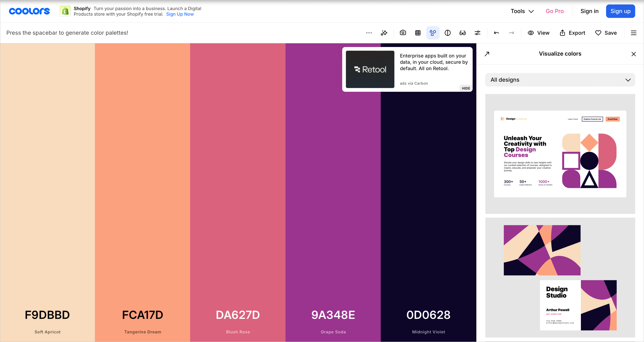
Task: Open the camera tool to extract colors from photo
Action: (x=403, y=32)
